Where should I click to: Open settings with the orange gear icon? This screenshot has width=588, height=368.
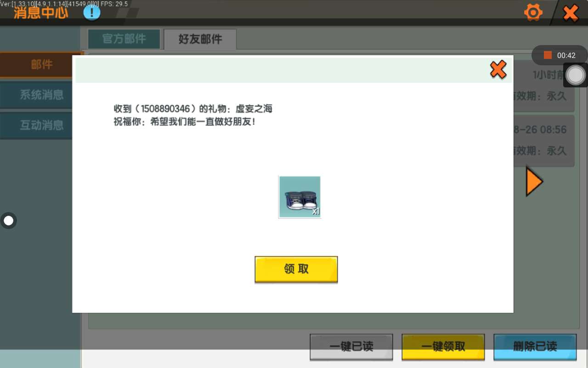[533, 12]
